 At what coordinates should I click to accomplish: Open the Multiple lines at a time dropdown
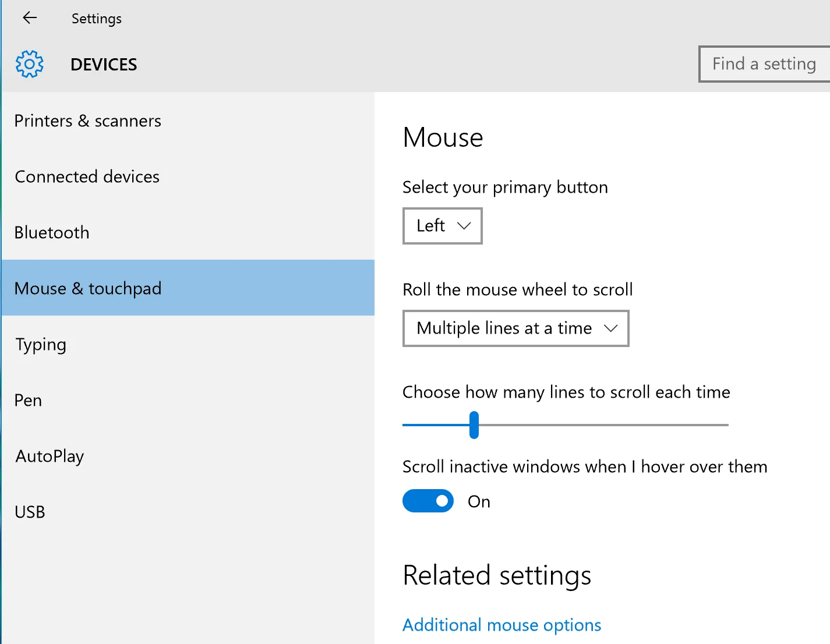(x=516, y=328)
